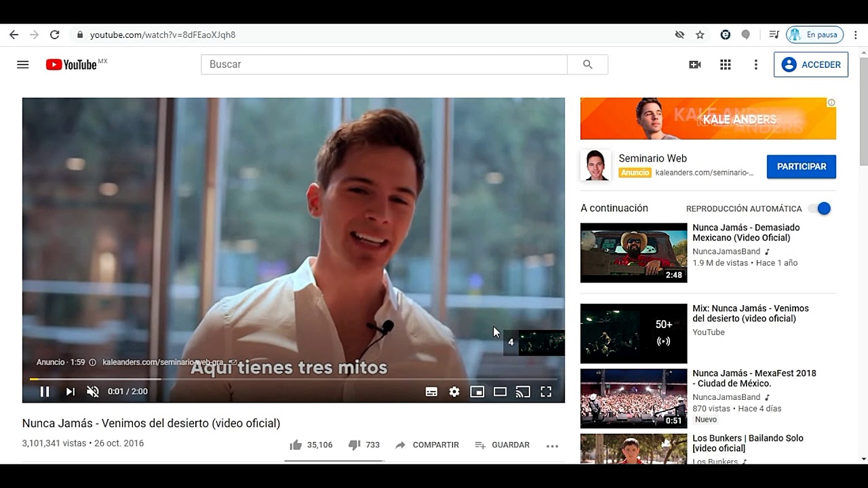868x488 pixels.
Task: Open Demasiado Mexicano video thumbnail
Action: 633,253
